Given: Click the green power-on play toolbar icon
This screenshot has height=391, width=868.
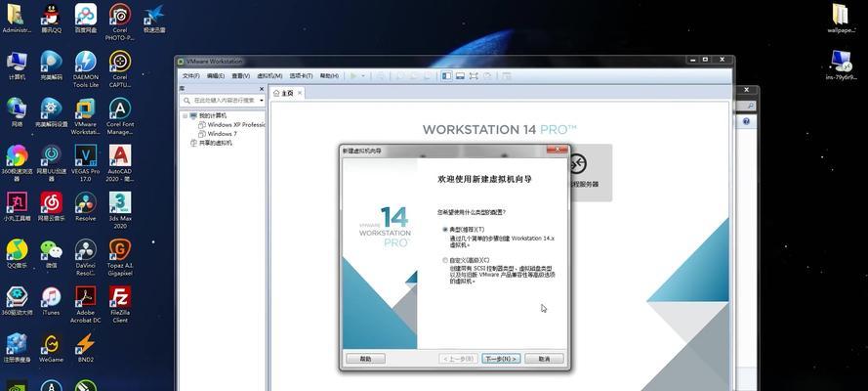Looking at the screenshot, I should click(x=353, y=76).
